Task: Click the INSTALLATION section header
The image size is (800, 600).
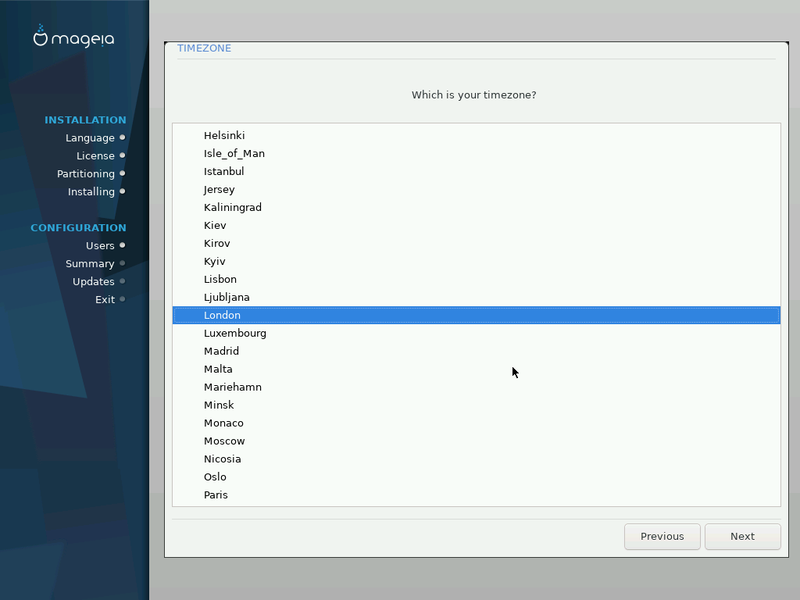Action: pyautogui.click(x=85, y=120)
